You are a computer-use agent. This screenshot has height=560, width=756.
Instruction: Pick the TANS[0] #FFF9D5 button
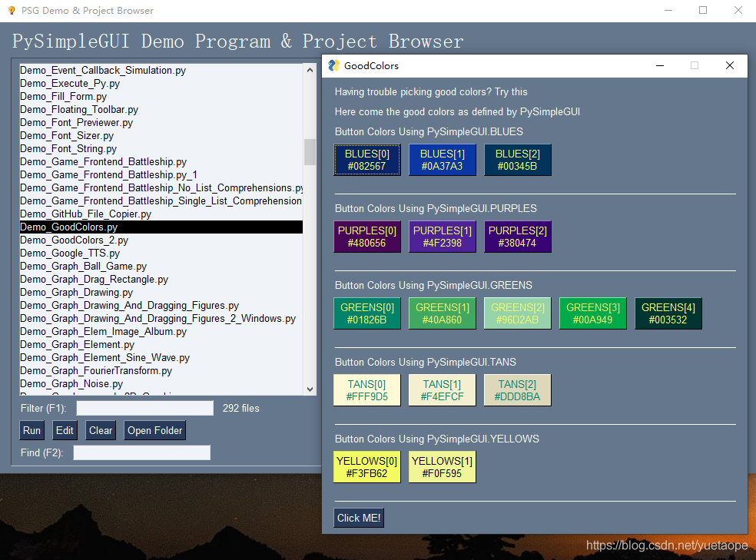click(367, 390)
